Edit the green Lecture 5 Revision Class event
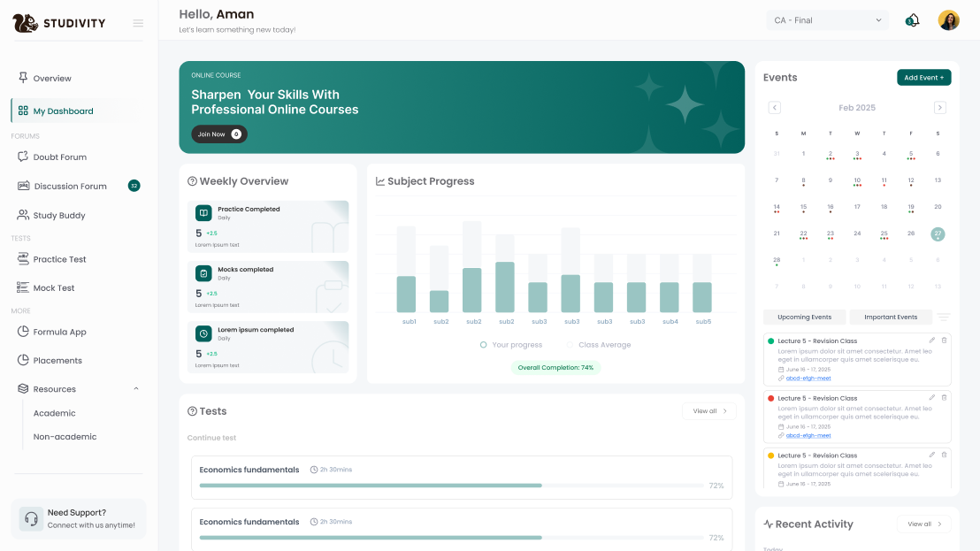The width and height of the screenshot is (980, 551). click(x=930, y=339)
